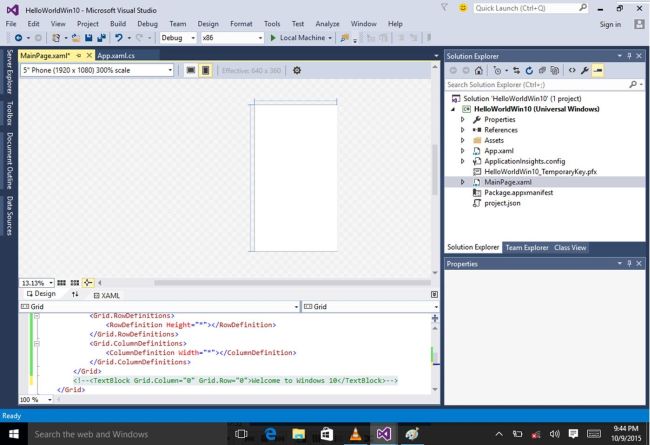This screenshot has height=445, width=650.
Task: Switch to the Design pane tab
Action: pos(41,294)
